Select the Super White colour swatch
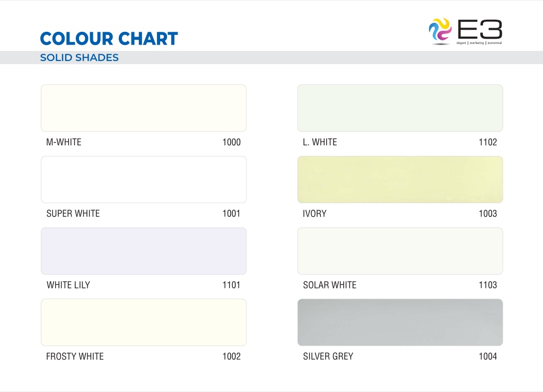The width and height of the screenshot is (543, 392). click(x=144, y=179)
